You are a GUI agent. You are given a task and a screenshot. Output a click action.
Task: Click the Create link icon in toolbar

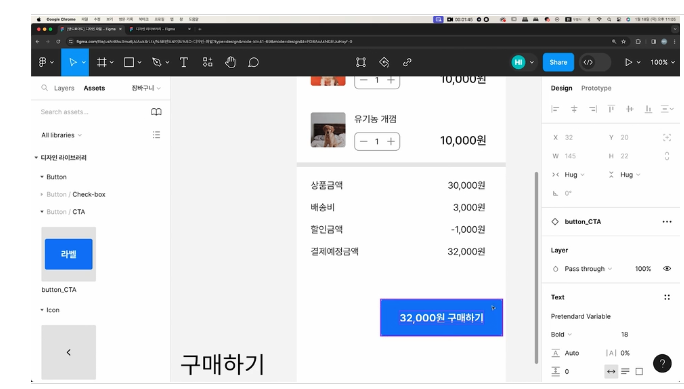coord(407,62)
